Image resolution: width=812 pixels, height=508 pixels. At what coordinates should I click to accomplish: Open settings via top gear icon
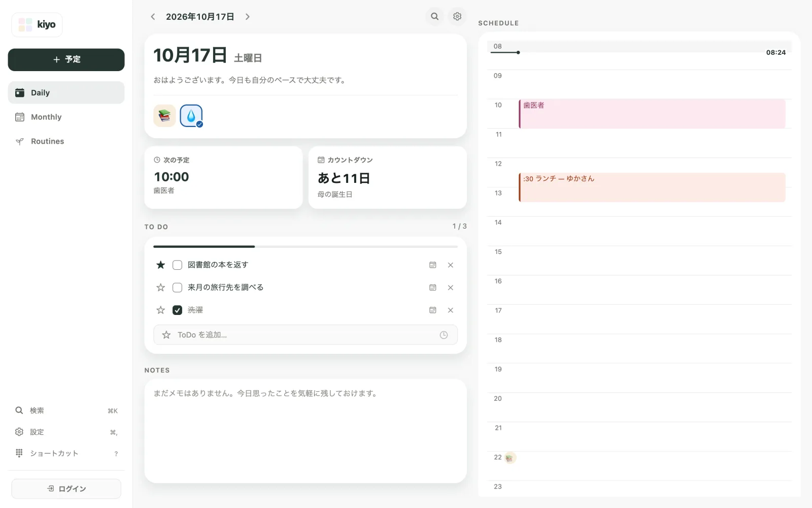[x=457, y=16]
